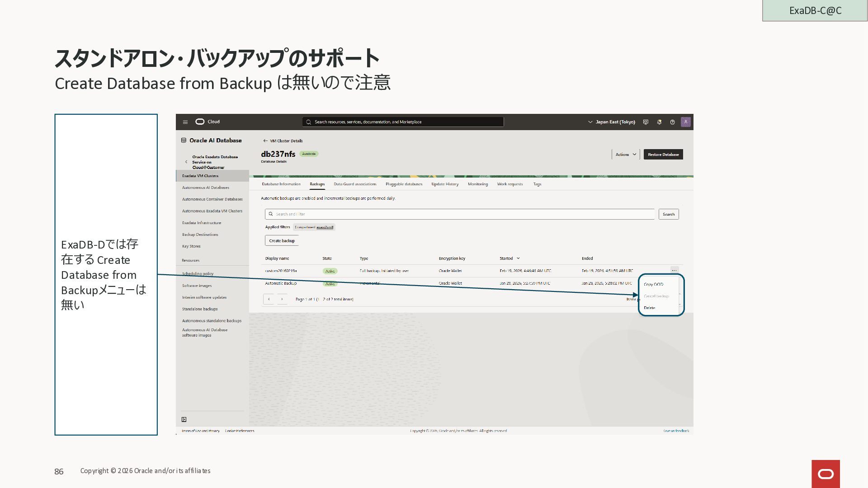The height and width of the screenshot is (488, 868).
Task: Click the Restore Database button
Action: pos(663,155)
